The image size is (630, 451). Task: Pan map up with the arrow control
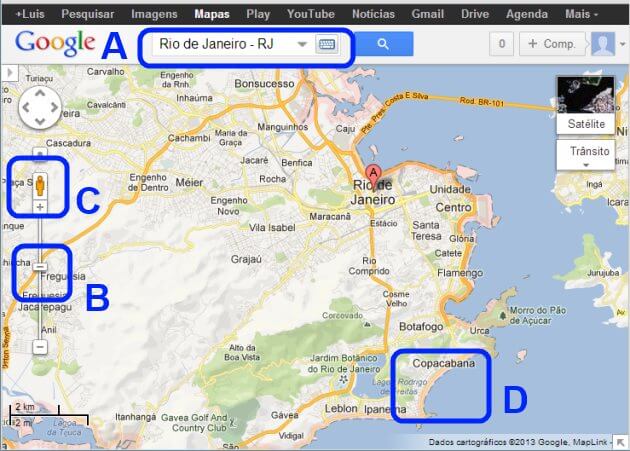[x=40, y=93]
